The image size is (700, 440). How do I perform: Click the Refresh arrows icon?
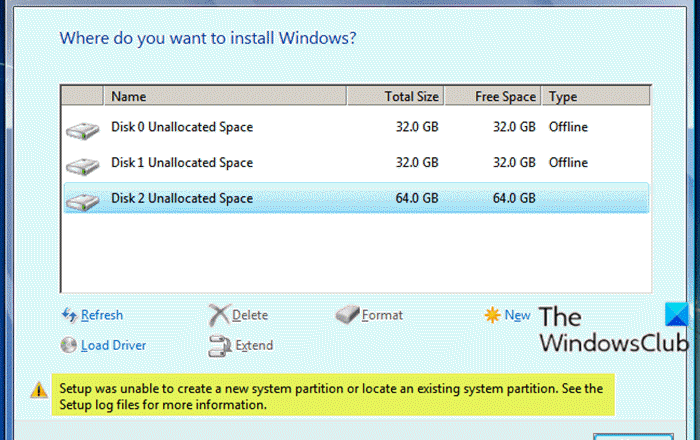click(x=69, y=315)
